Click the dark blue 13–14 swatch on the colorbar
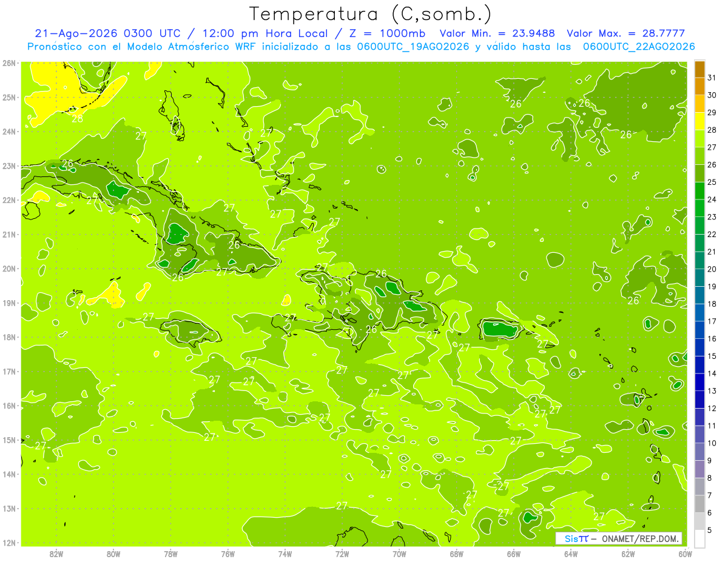The height and width of the screenshot is (562, 728). click(x=699, y=383)
